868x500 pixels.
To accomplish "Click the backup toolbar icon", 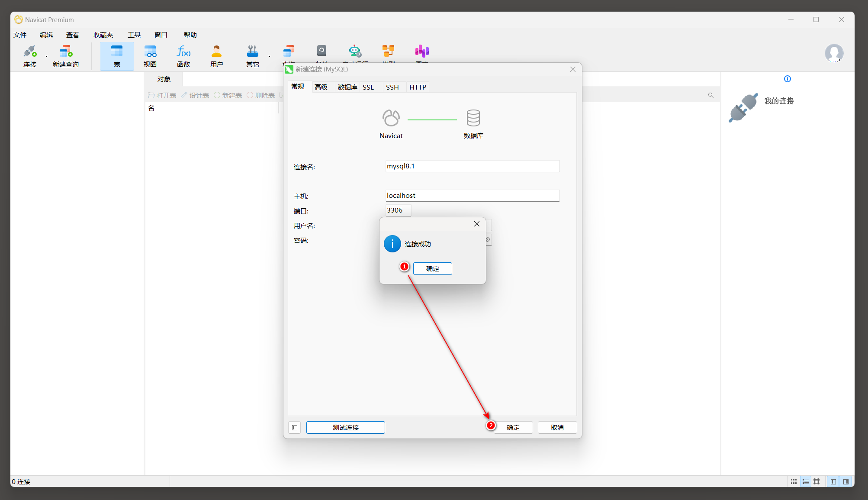I will point(321,51).
